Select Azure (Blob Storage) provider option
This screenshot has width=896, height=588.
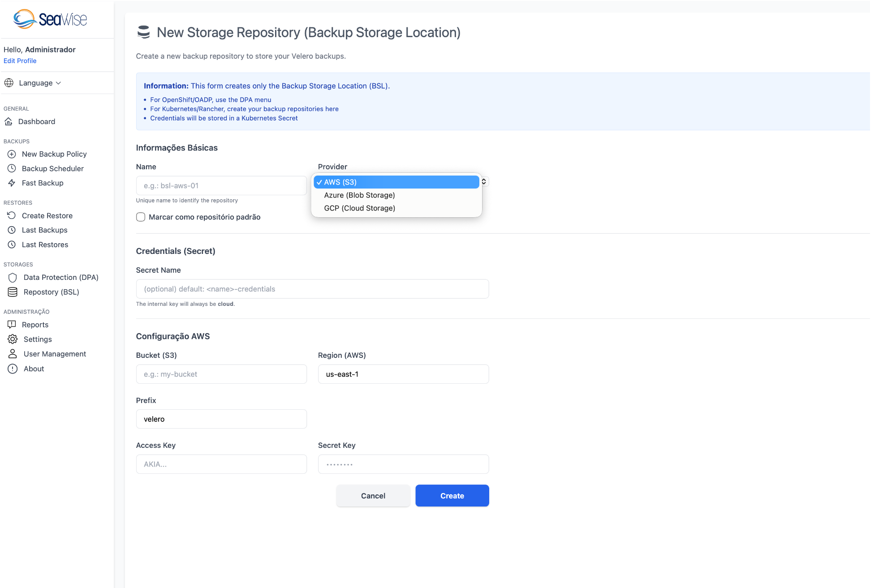click(359, 195)
